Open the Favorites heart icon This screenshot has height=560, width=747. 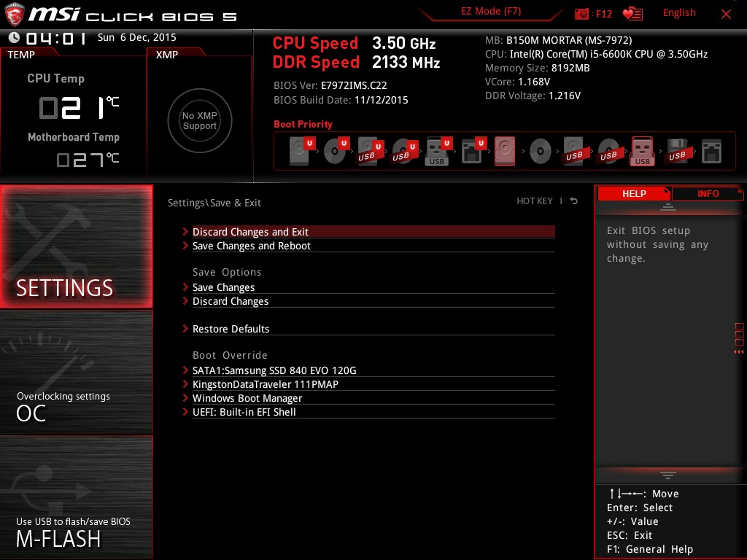pos(632,14)
